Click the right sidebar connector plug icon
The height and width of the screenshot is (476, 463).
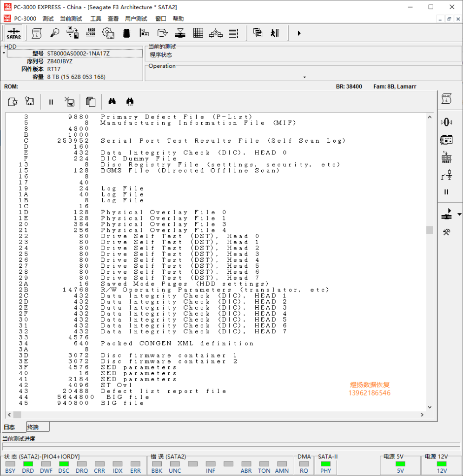click(x=446, y=175)
